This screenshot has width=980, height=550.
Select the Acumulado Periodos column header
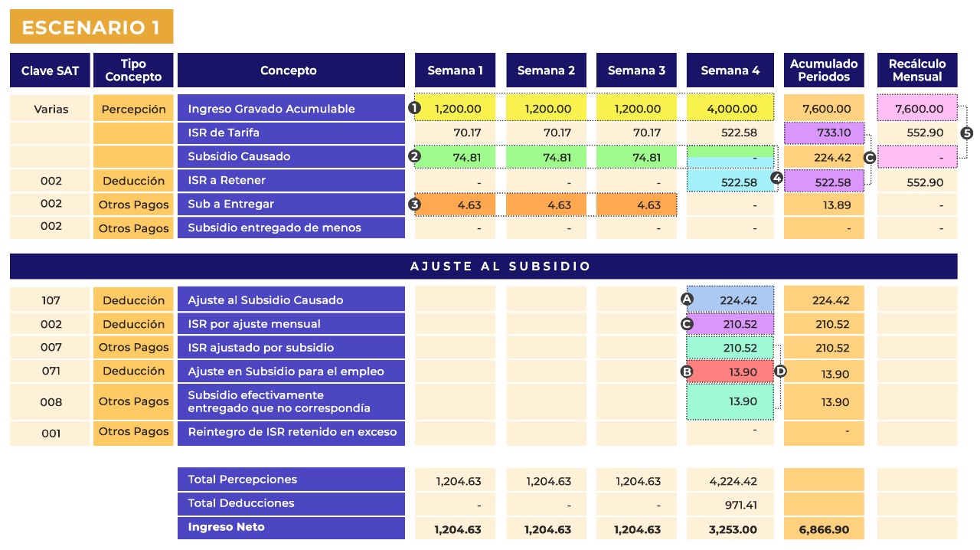(x=824, y=70)
